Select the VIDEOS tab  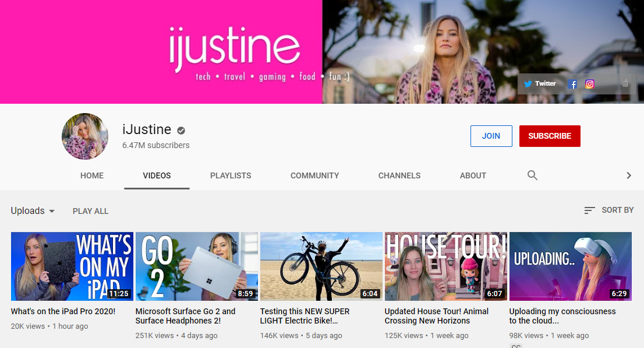pos(157,175)
